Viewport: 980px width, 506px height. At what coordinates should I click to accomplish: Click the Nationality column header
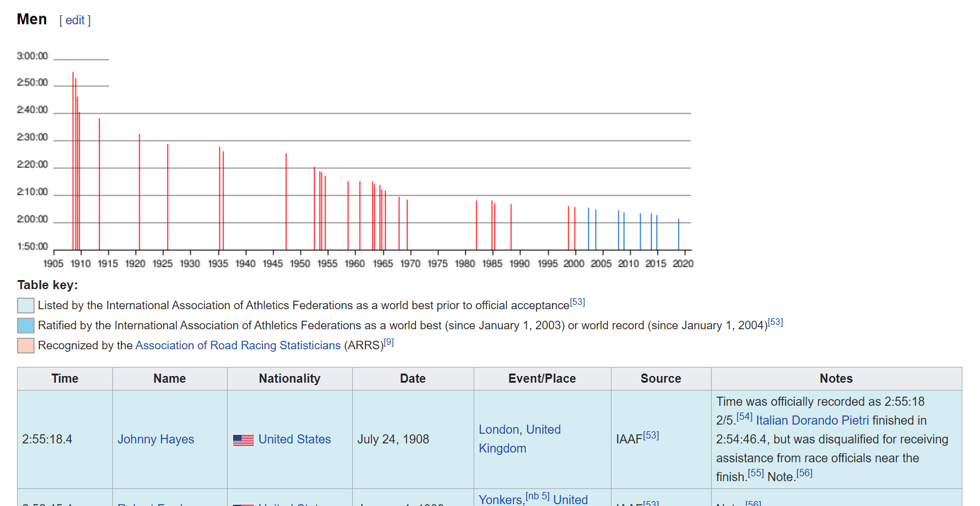290,378
